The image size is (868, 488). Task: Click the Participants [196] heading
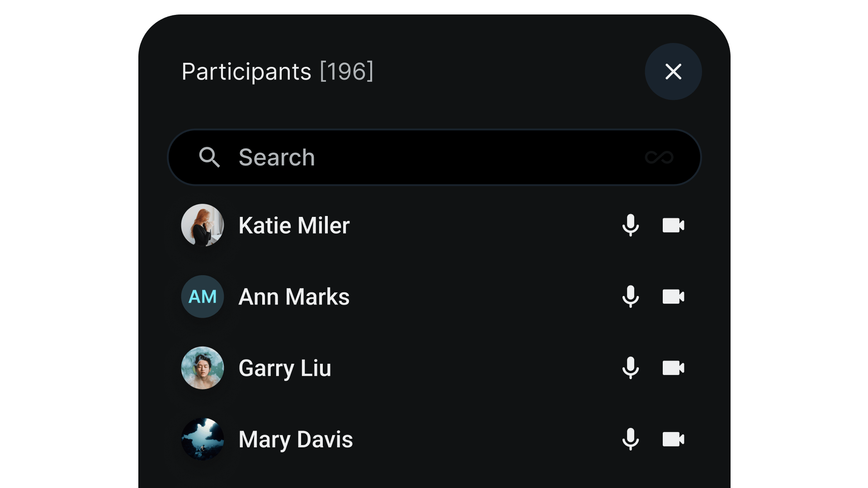click(x=278, y=72)
